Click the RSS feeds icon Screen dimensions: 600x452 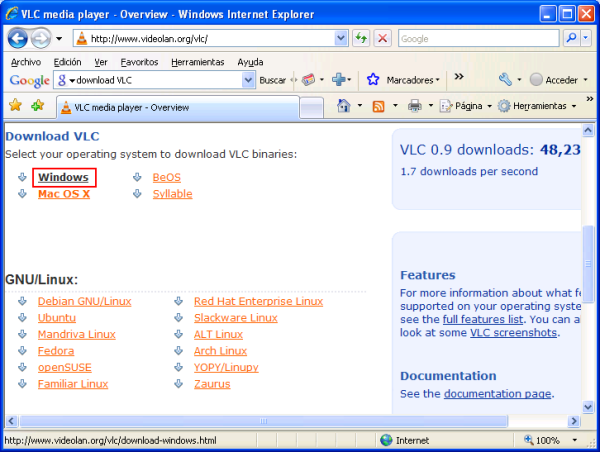pos(379,106)
